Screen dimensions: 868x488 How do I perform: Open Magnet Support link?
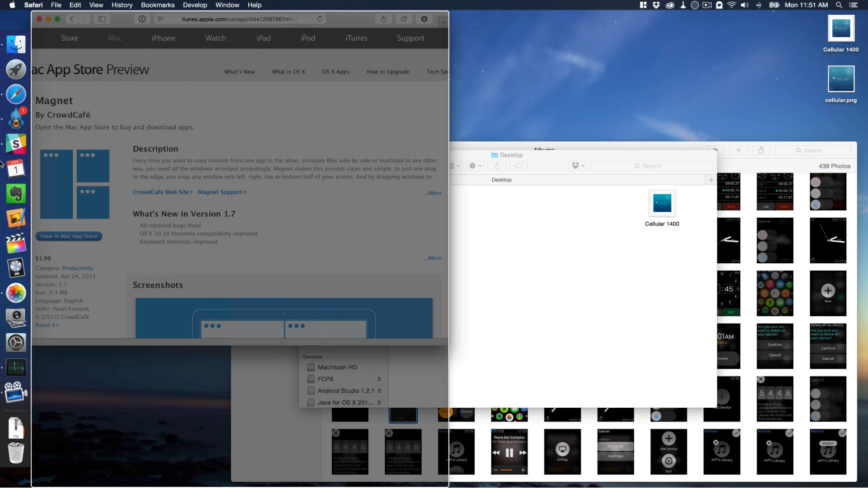point(222,192)
